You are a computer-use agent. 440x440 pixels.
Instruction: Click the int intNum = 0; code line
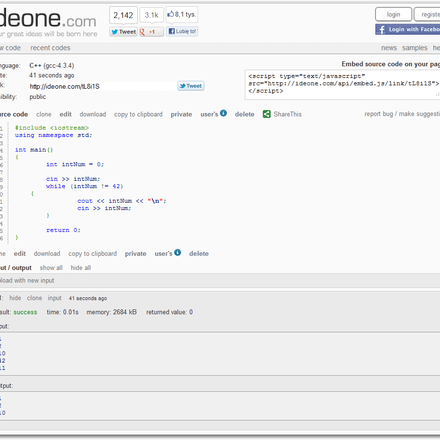point(75,164)
